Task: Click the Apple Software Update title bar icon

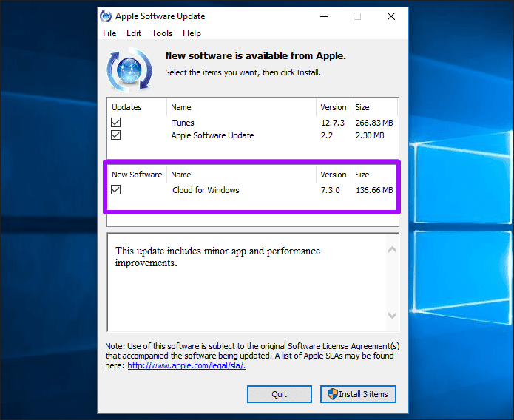Action: click(x=106, y=16)
